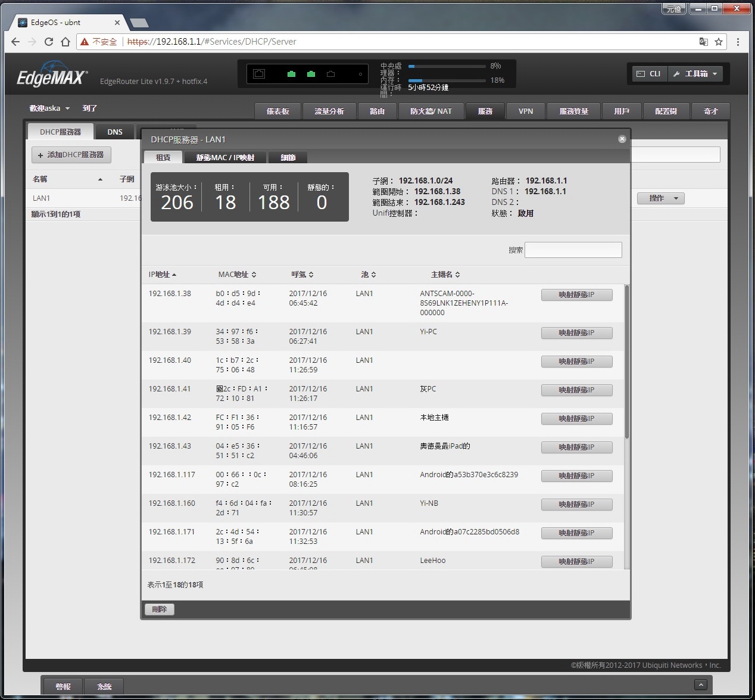Open the LAN1 actions dropdown

(660, 198)
